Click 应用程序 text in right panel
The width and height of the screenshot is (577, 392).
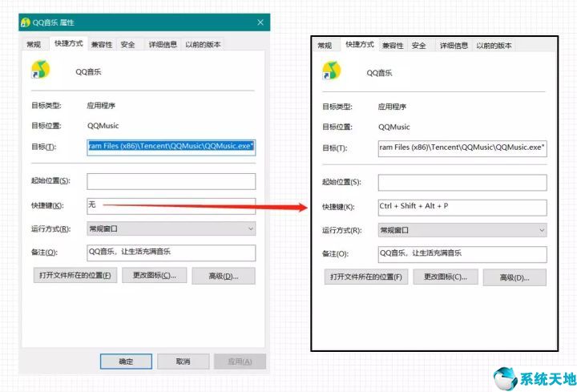point(392,107)
